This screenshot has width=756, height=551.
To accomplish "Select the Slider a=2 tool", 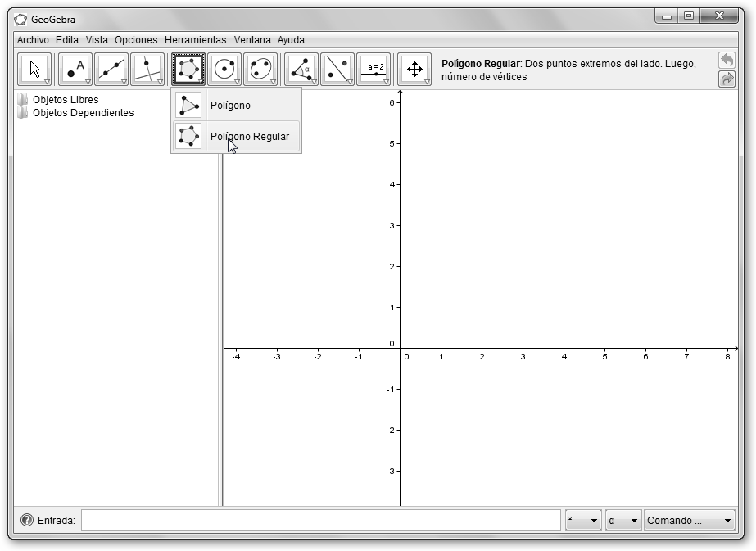I will (373, 70).
